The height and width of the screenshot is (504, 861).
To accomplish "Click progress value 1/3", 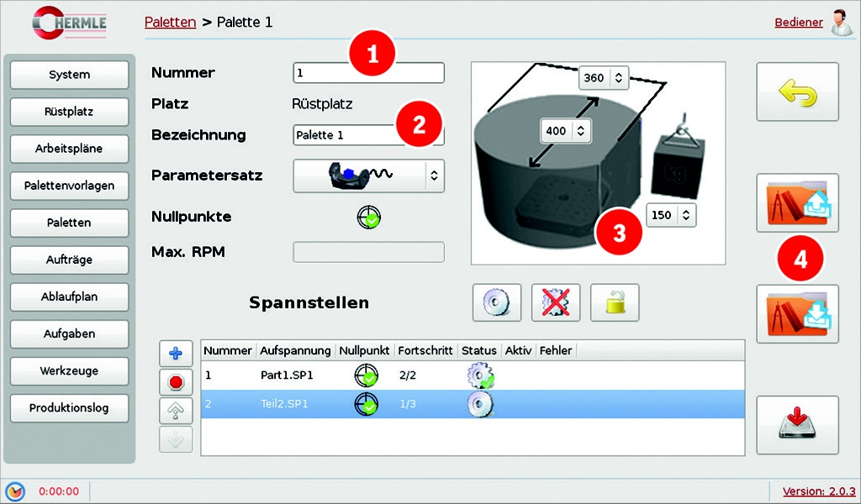I will click(x=408, y=404).
